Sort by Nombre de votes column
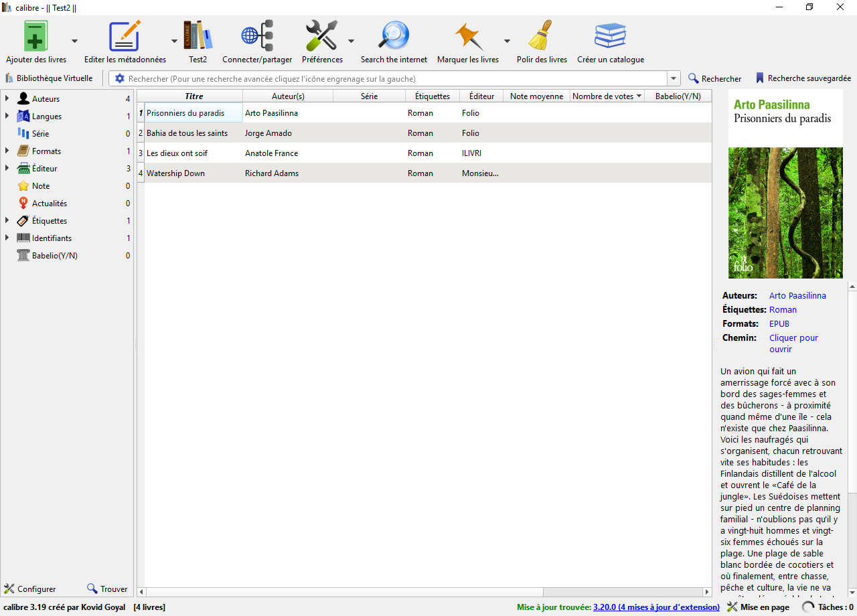 [x=607, y=96]
